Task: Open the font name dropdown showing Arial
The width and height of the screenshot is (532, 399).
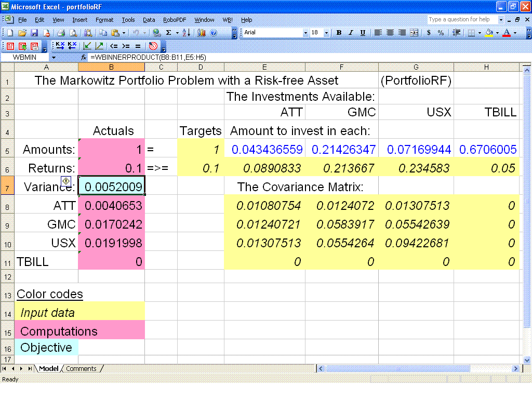Action: tap(305, 33)
